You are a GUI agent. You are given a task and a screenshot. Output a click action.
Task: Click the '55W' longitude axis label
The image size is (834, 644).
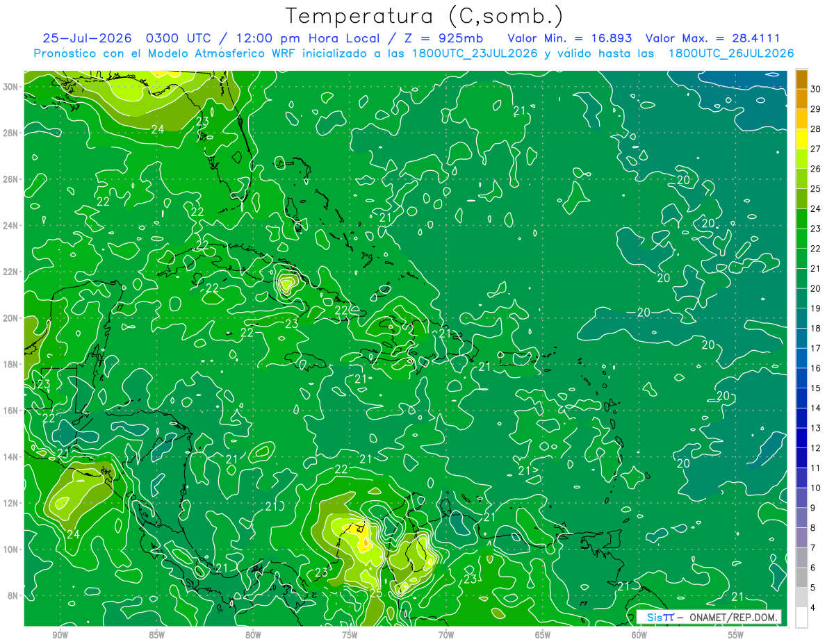736,635
